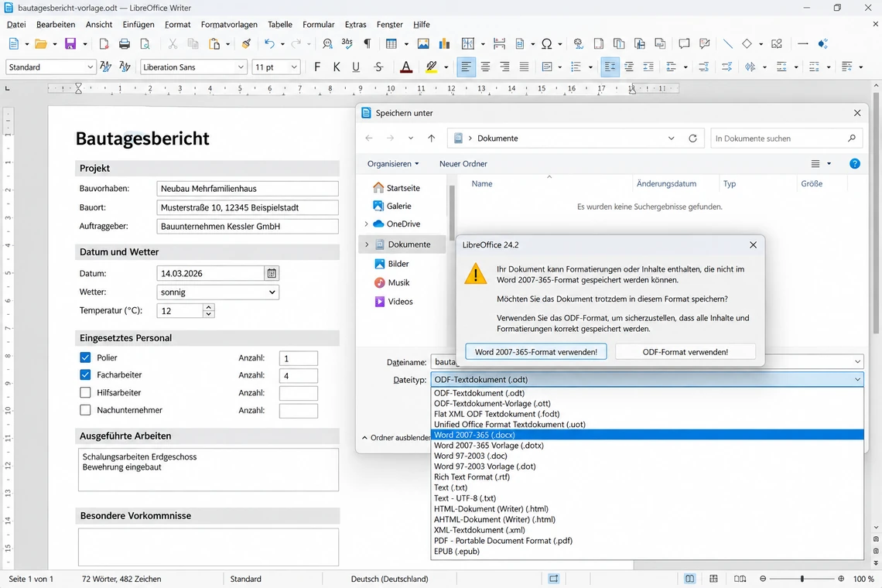
Task: Click ODF-Format verwenden! button
Action: click(685, 352)
